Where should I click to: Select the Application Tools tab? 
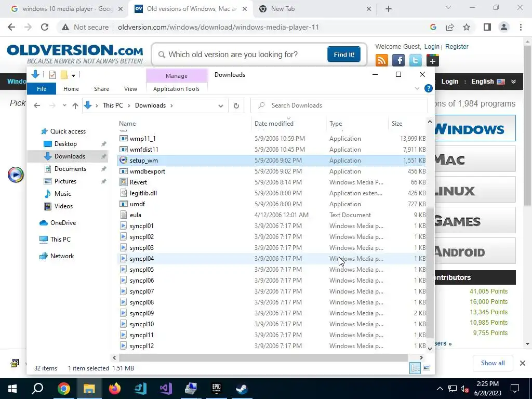pos(177,88)
